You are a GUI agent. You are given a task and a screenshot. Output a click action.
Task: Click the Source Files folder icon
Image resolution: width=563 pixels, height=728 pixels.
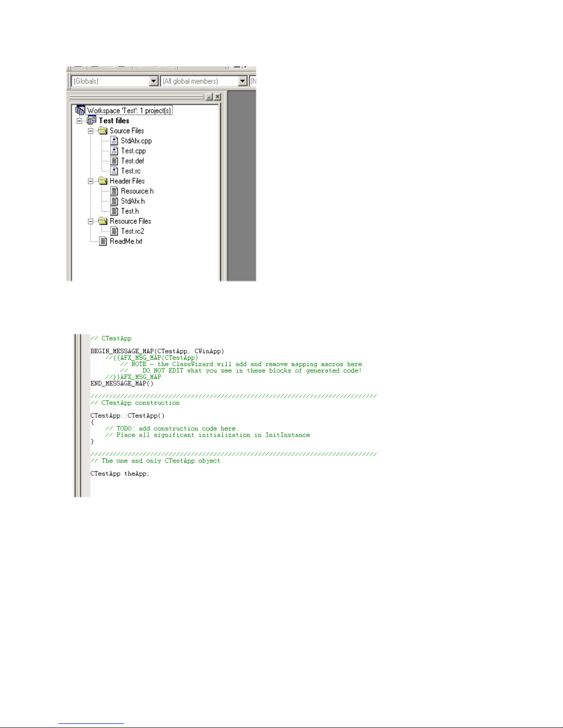(103, 131)
